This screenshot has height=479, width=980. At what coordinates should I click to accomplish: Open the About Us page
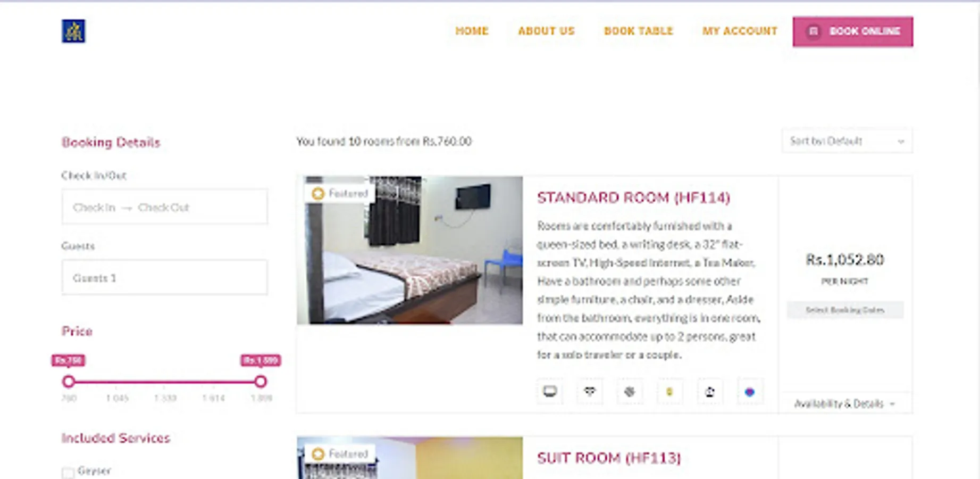[546, 31]
